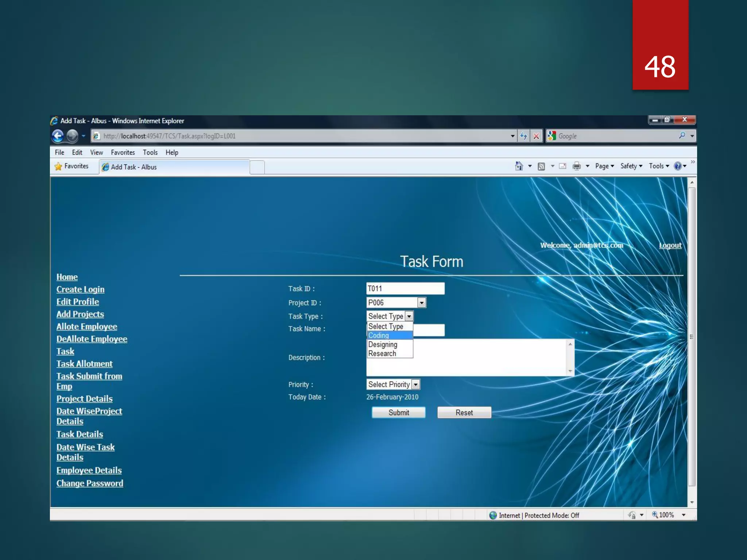Open the View menu
Image resolution: width=747 pixels, height=560 pixels.
point(96,152)
